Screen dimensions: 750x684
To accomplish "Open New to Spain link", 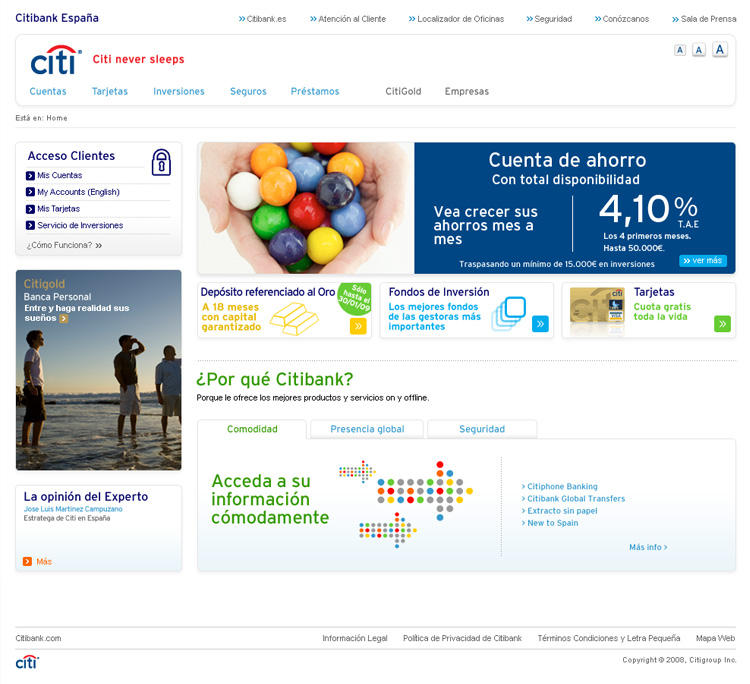I will coord(550,523).
